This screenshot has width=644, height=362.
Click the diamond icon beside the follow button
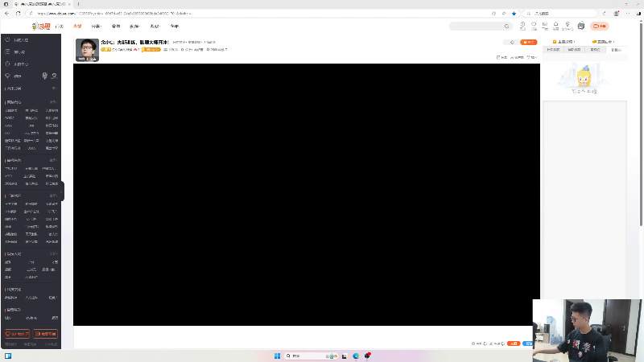(x=512, y=43)
